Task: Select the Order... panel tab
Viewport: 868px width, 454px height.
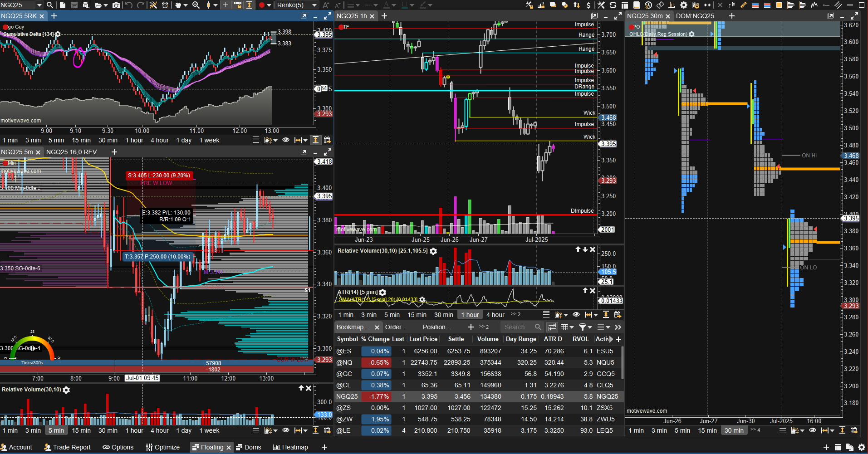Action: [x=396, y=327]
